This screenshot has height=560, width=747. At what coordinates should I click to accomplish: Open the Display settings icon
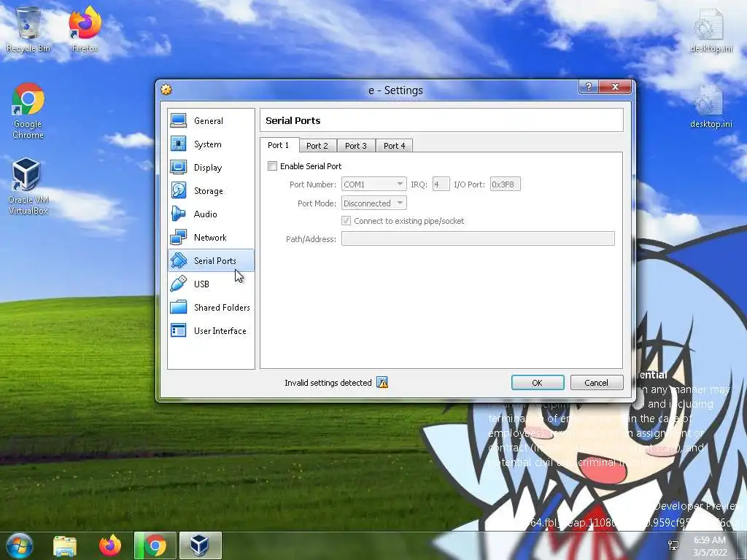pyautogui.click(x=179, y=167)
